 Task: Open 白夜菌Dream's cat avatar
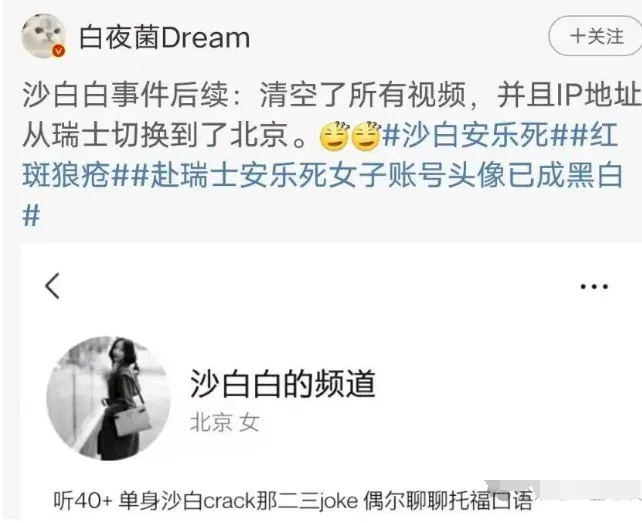[x=44, y=36]
